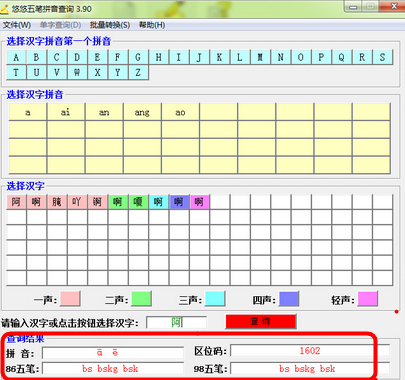Viewport: 405px width, 380px height.
Task: Select the 'ao' pinyin cell
Action: (x=180, y=112)
